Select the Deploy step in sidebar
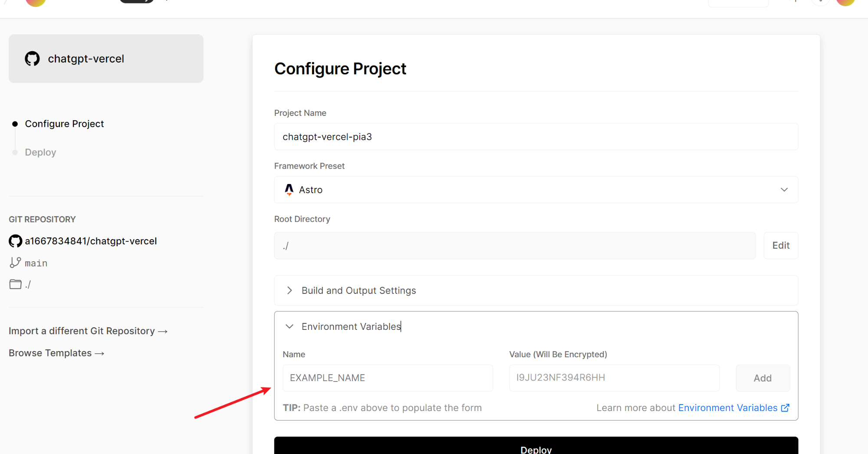Image resolution: width=868 pixels, height=454 pixels. pyautogui.click(x=40, y=152)
